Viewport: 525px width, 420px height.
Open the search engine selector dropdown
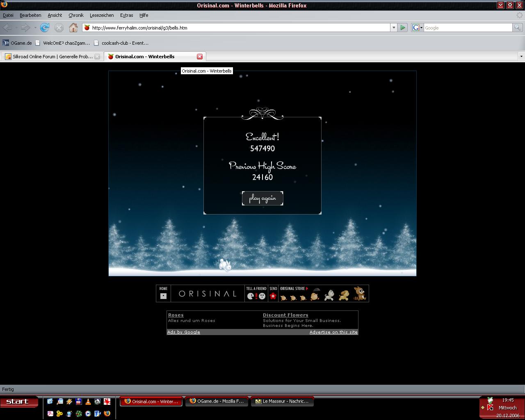click(418, 27)
